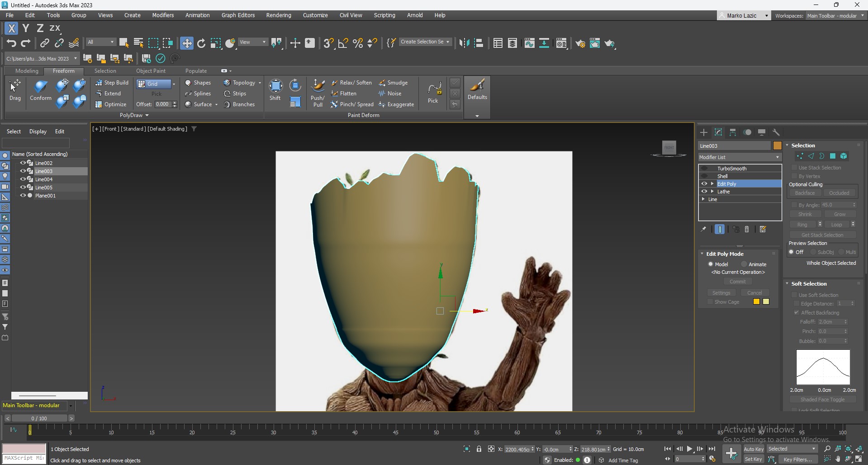Switch to the Modeling ribbon tab
The width and height of the screenshot is (868, 465).
coord(27,71)
